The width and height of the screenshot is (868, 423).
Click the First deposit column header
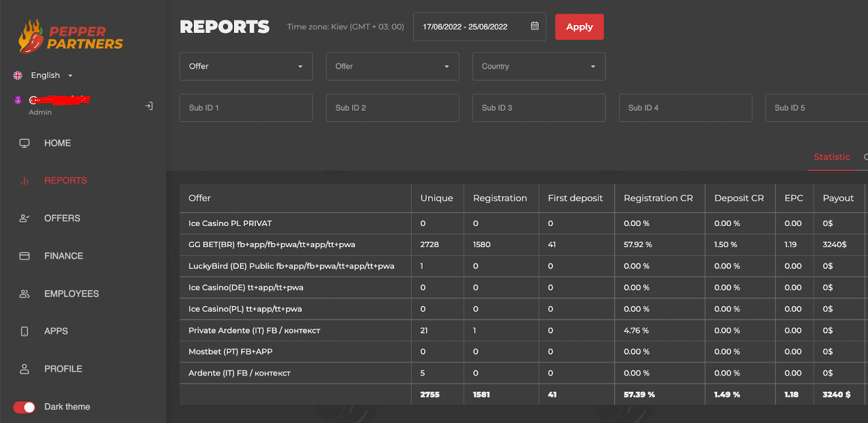tap(576, 198)
